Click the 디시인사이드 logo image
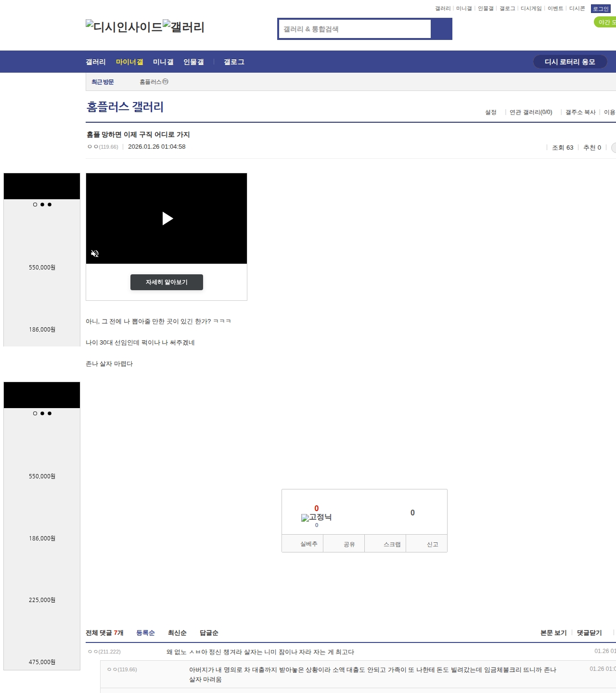 (x=124, y=26)
